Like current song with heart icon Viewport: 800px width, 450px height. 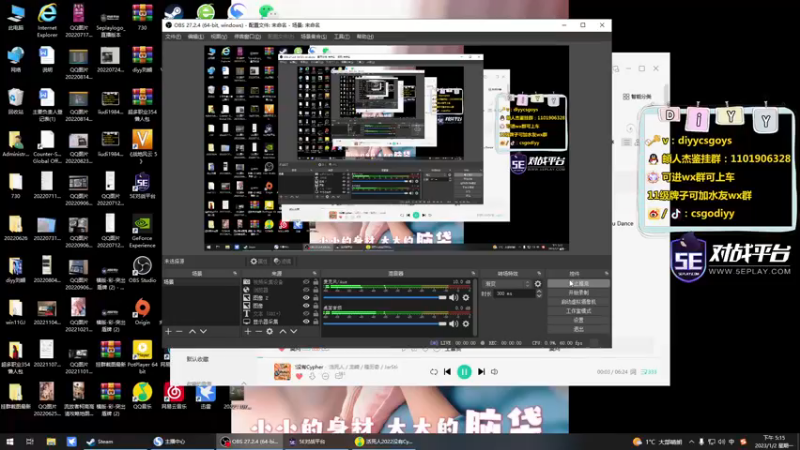(x=299, y=377)
